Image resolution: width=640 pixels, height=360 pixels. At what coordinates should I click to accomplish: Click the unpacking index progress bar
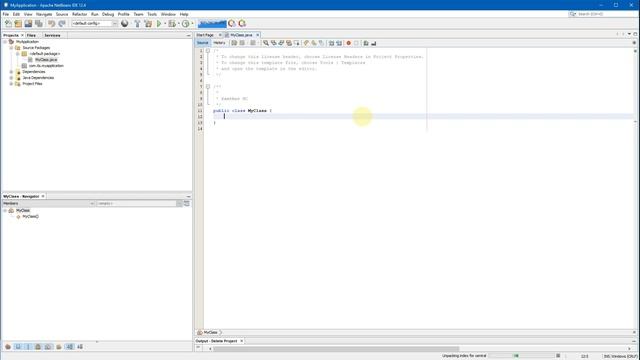coord(521,356)
